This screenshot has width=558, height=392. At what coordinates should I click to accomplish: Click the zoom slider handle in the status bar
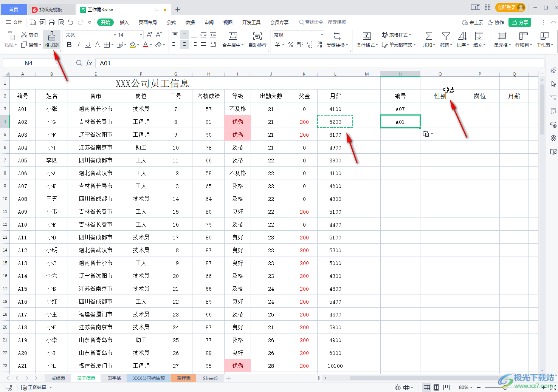tap(505, 387)
